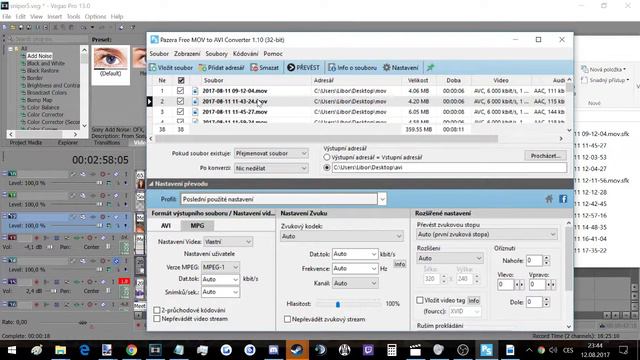Image resolution: width=640 pixels, height=360 pixels.
Task: Uncheck the checkbox for file row 1
Action: pos(180,91)
